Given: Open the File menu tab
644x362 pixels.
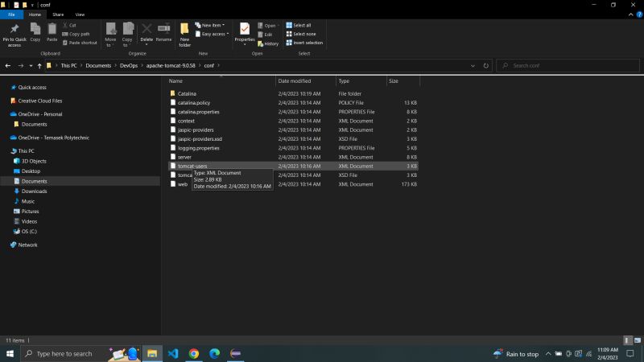Looking at the screenshot, I should point(11,14).
